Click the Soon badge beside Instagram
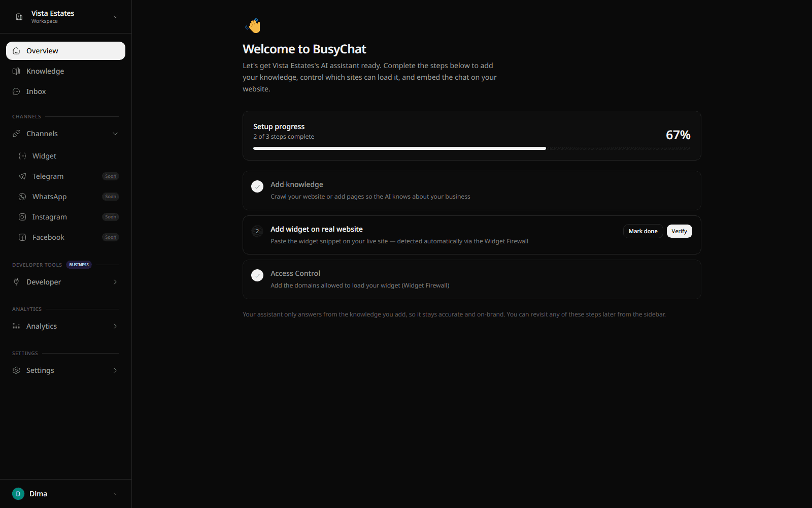This screenshot has height=508, width=812. point(111,217)
